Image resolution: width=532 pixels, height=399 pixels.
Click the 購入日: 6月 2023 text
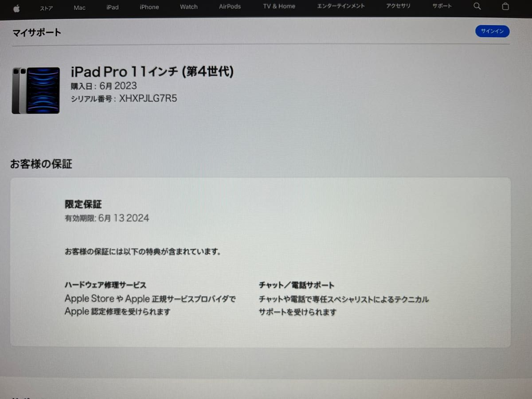[x=104, y=86]
